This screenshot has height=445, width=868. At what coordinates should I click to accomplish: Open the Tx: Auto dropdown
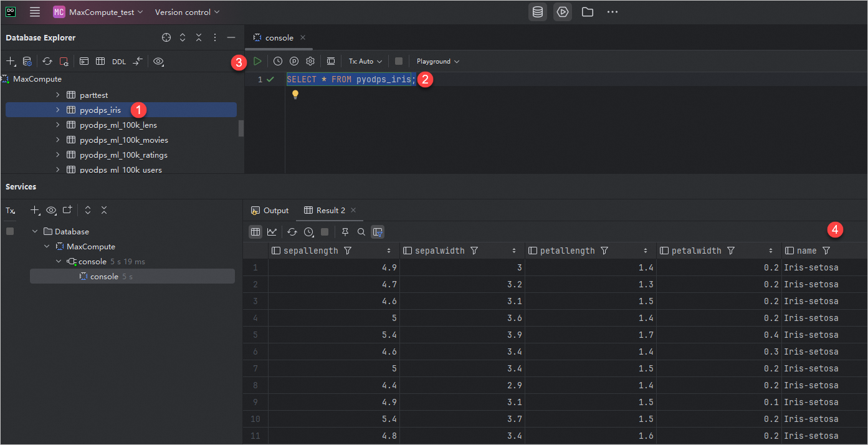365,61
